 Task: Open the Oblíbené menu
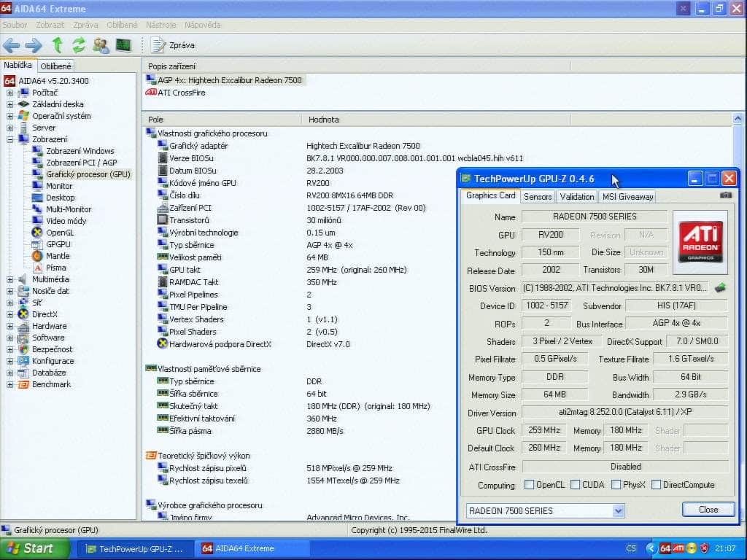[x=122, y=25]
